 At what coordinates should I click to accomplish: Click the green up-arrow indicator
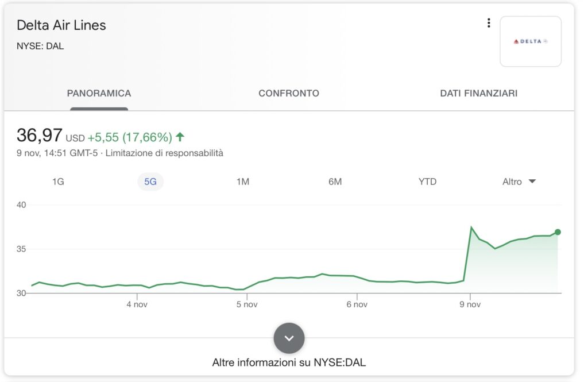click(180, 137)
